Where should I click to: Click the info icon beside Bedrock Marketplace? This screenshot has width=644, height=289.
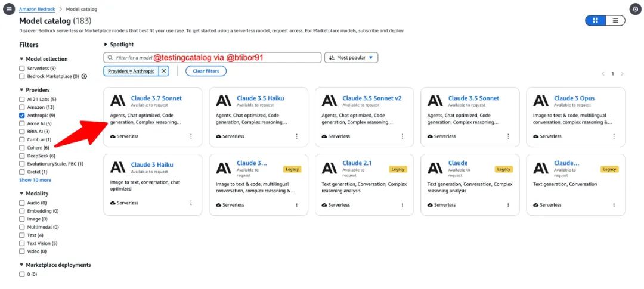click(x=84, y=76)
